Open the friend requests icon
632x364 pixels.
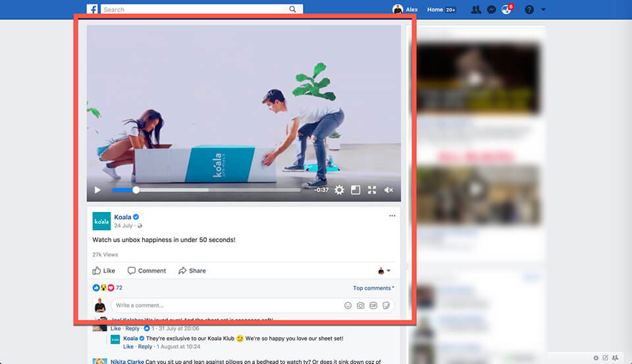coord(476,9)
